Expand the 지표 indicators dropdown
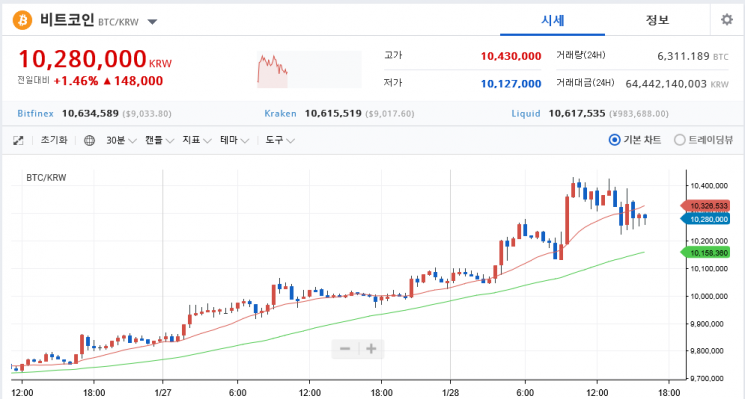Image resolution: width=745 pixels, height=399 pixels. (x=197, y=141)
